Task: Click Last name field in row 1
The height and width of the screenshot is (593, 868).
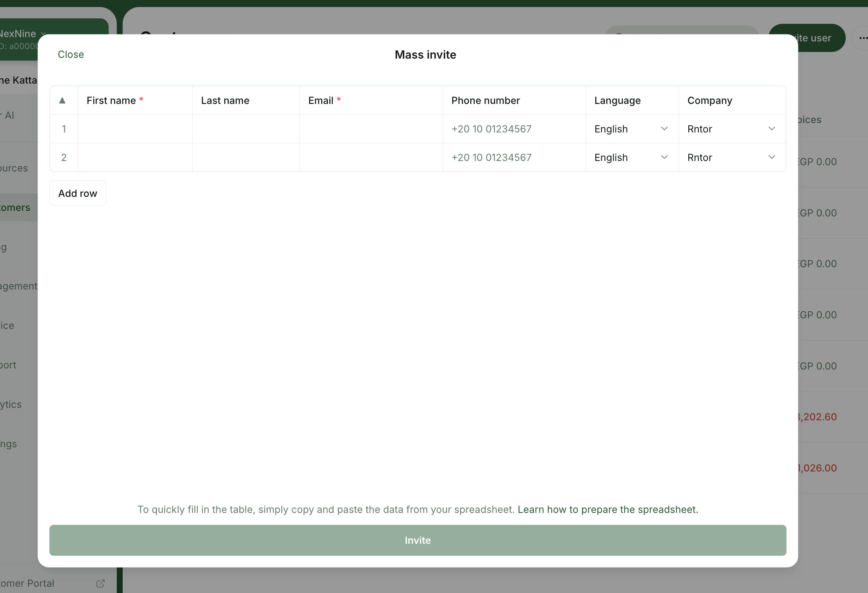Action: tap(246, 129)
